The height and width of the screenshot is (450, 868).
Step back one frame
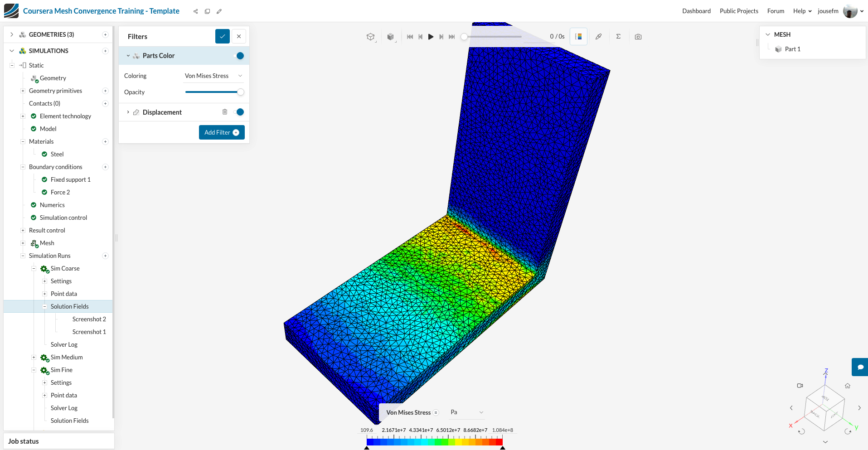coord(420,37)
